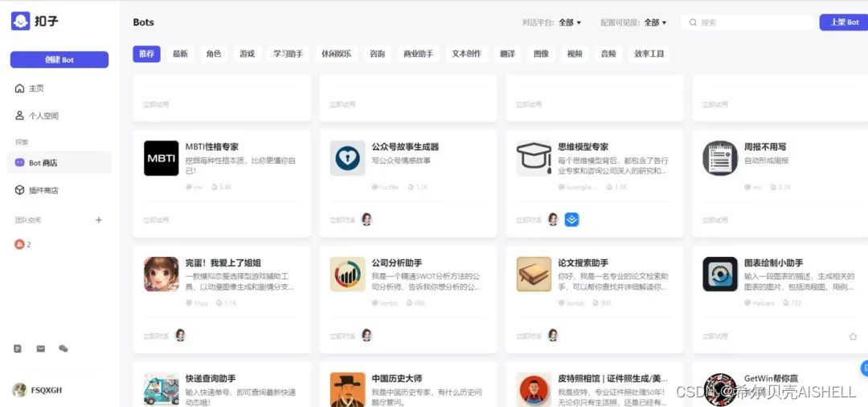Click 立即试用 on 周报不用写 card
Viewport: 868px width, 407px height.
point(715,220)
